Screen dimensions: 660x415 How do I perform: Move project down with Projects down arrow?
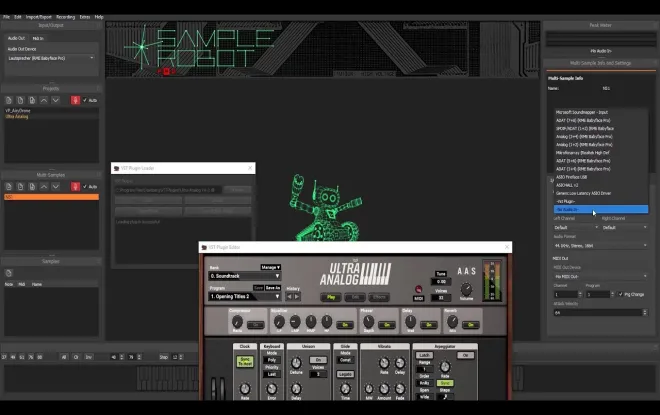tap(56, 100)
